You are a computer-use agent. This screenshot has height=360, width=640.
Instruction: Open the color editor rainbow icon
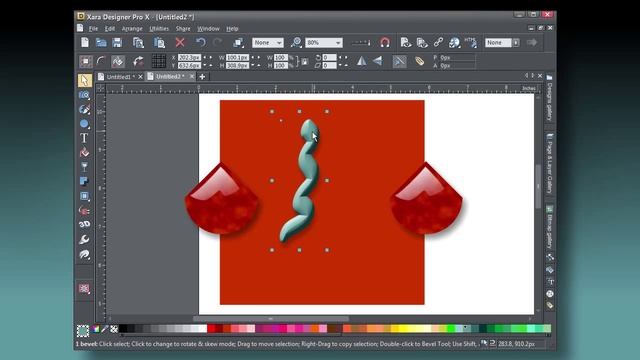tap(96, 329)
